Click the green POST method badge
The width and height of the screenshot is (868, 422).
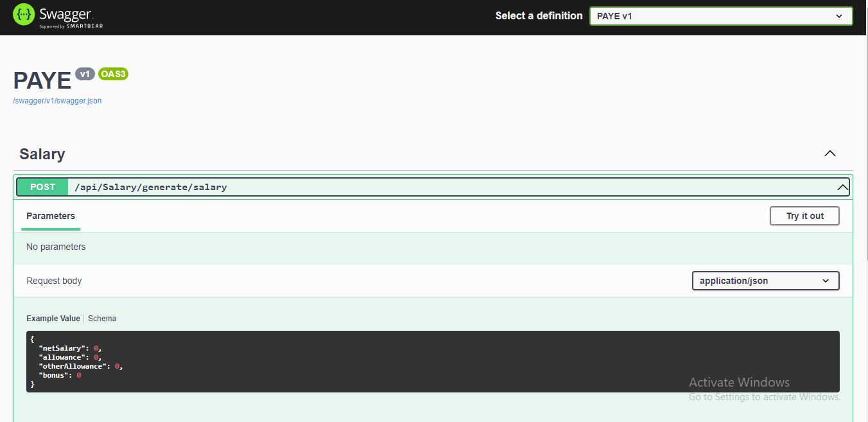(42, 187)
